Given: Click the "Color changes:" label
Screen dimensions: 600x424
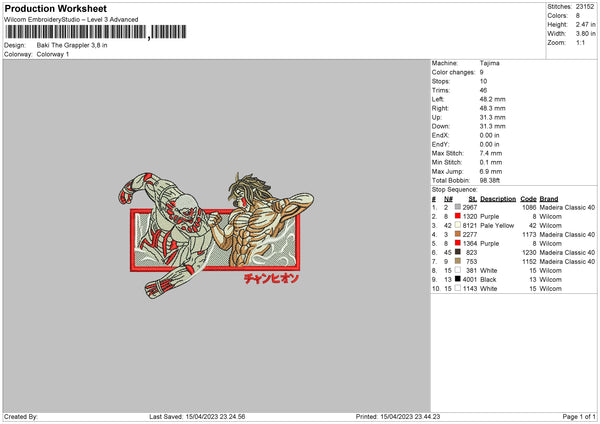Looking at the screenshot, I should point(453,72).
